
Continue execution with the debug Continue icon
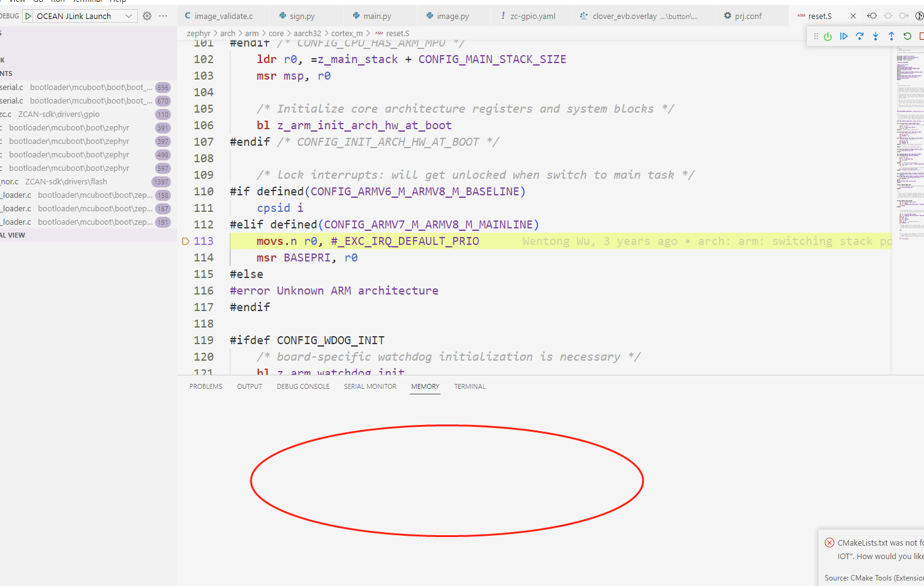tap(844, 37)
